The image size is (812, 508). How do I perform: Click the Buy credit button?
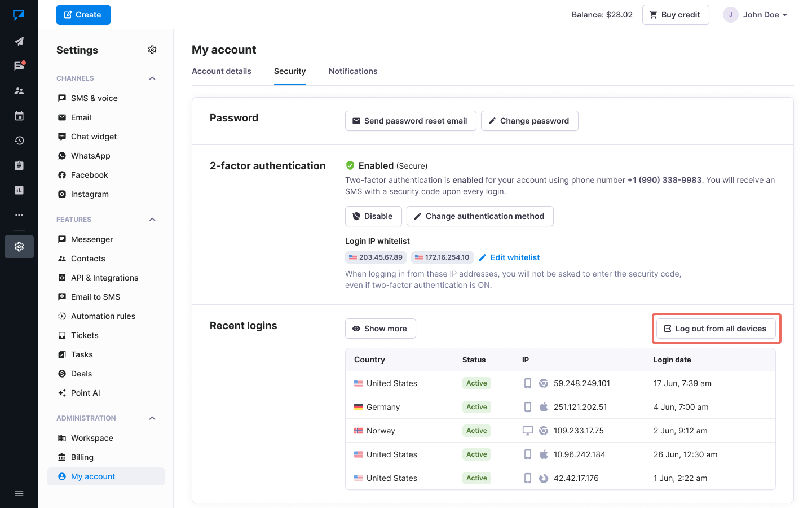675,15
